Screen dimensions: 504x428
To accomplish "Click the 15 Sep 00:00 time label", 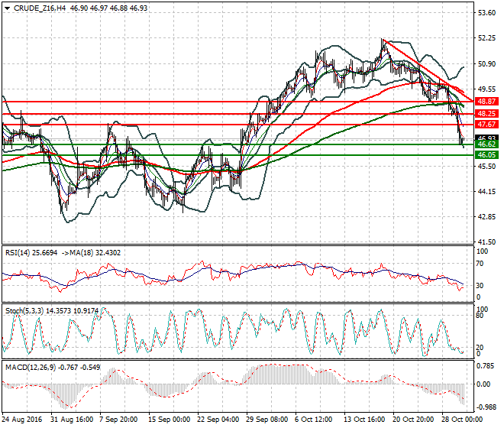I will coord(170,420).
